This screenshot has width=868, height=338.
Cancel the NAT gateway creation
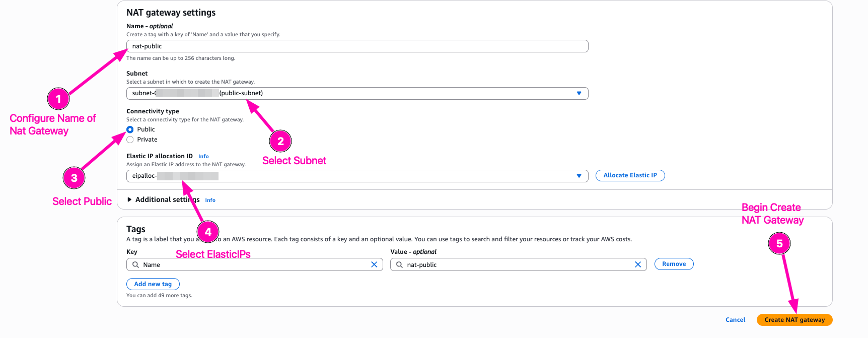[x=735, y=320]
